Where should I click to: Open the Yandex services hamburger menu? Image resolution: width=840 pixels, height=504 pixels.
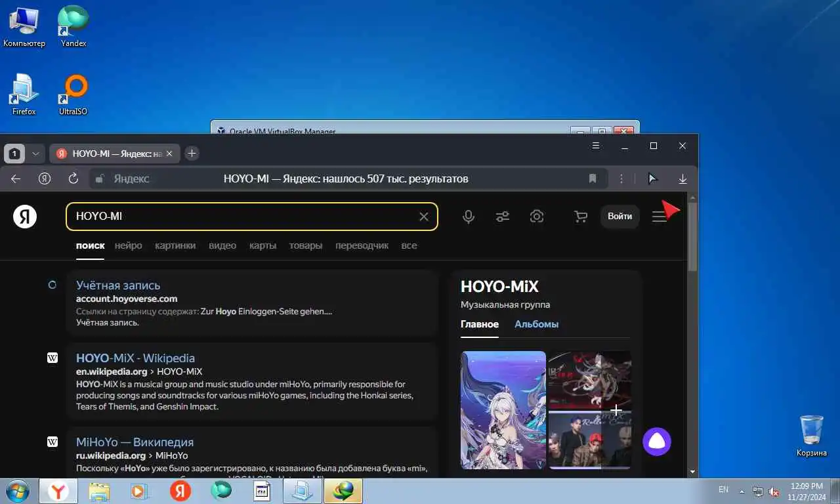coord(660,217)
